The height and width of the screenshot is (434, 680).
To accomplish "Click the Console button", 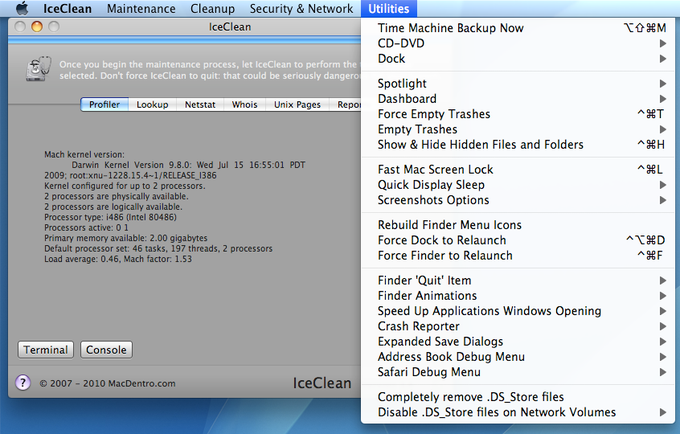I will (x=106, y=350).
